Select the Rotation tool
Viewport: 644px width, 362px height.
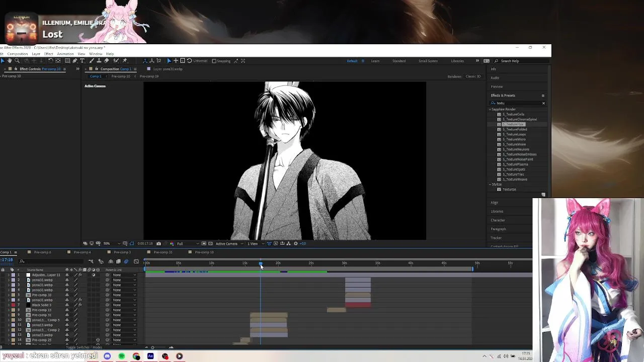coord(51,61)
